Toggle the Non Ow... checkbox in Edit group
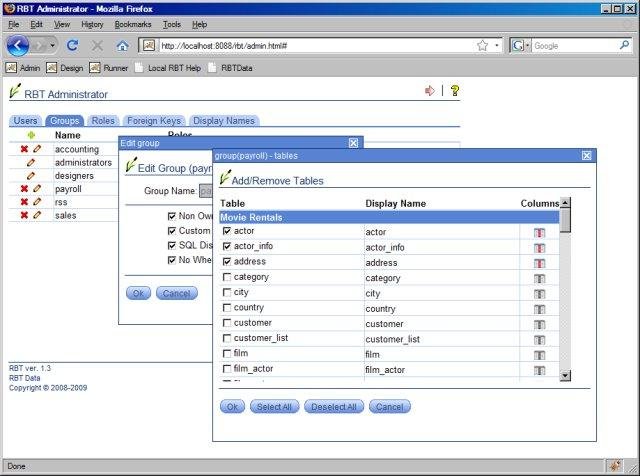The width and height of the screenshot is (640, 476). pos(172,216)
